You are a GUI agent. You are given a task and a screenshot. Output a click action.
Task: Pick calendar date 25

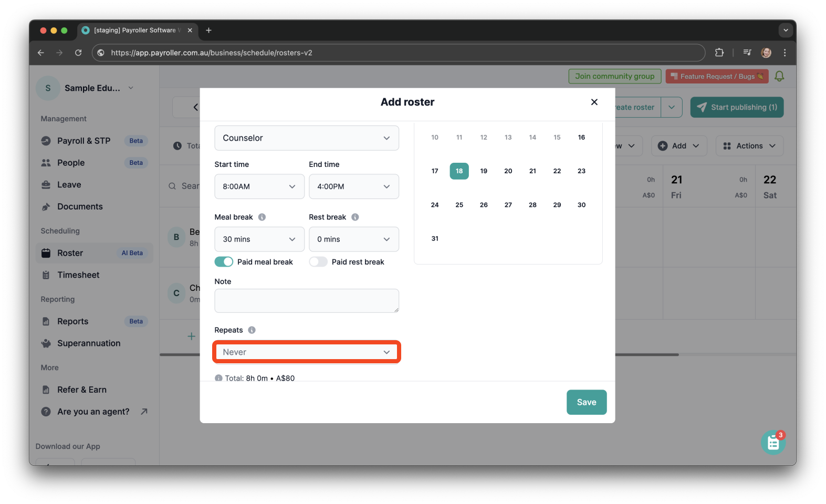[x=459, y=205]
